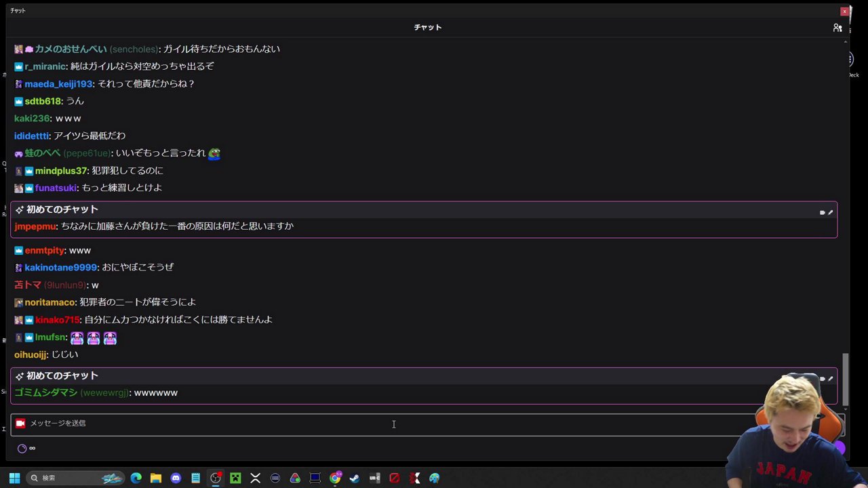Click the camera icon inside the message box
The width and height of the screenshot is (868, 488).
pyautogui.click(x=20, y=423)
